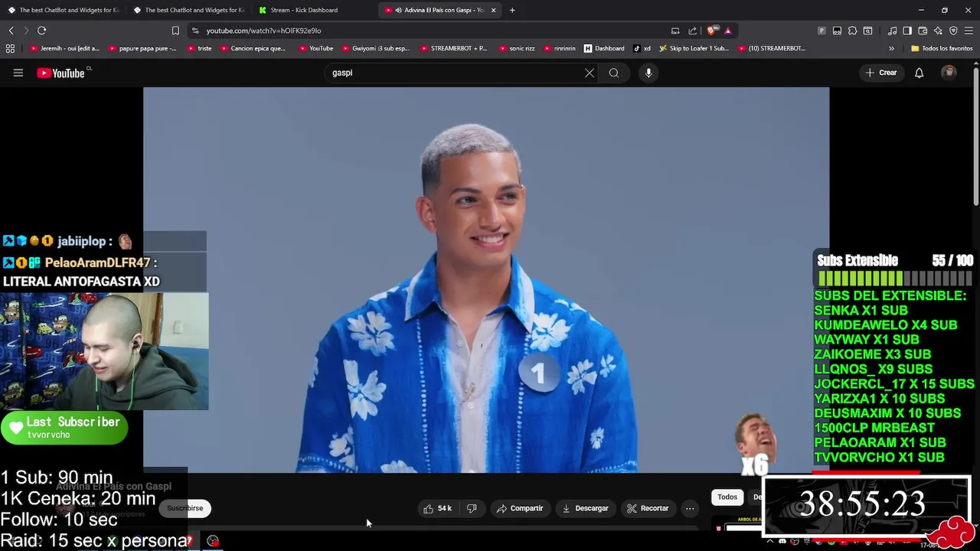Click the 'P' extension icon in toolbar
Screen dimensions: 980x551
pyautogui.click(x=822, y=31)
